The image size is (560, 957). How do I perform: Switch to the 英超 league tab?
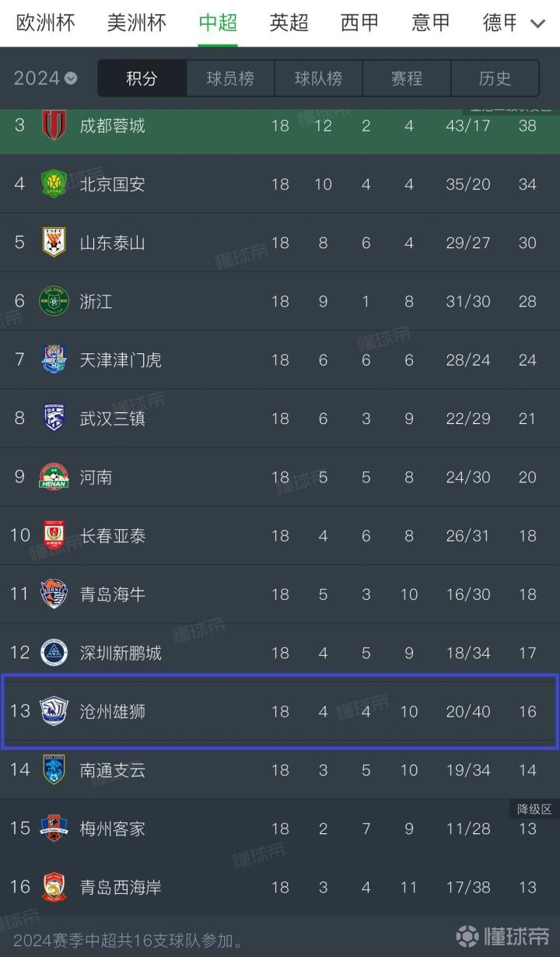pyautogui.click(x=289, y=23)
